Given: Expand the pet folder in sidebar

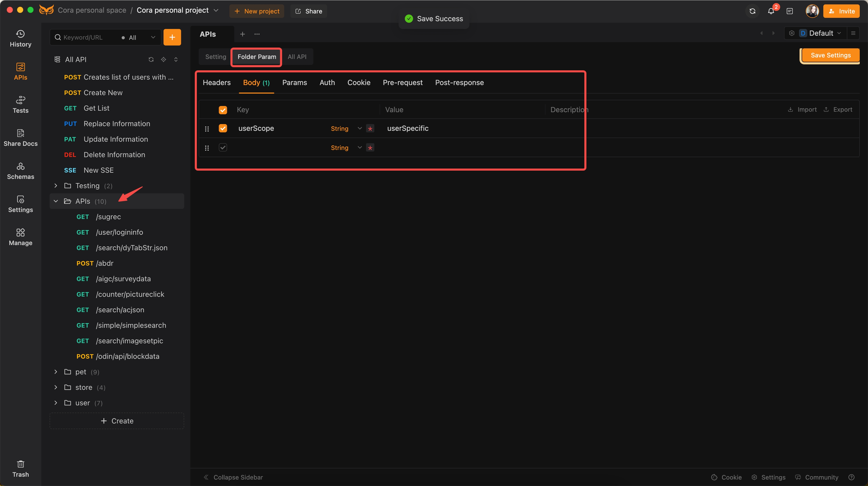Looking at the screenshot, I should (56, 371).
